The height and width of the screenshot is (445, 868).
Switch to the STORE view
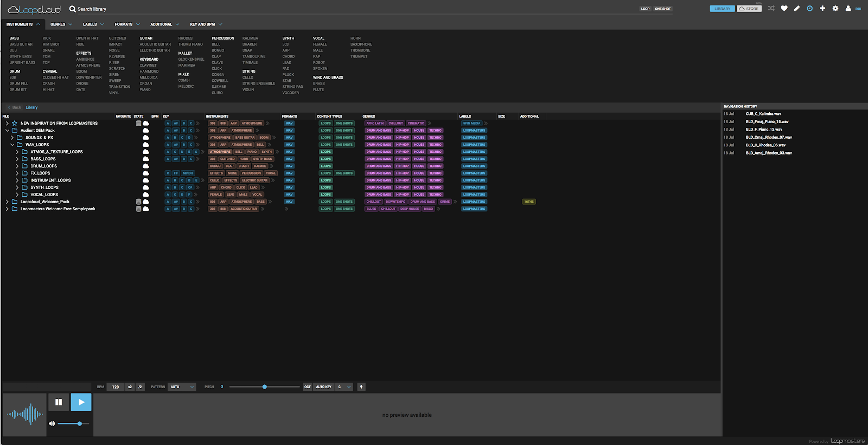tap(749, 9)
